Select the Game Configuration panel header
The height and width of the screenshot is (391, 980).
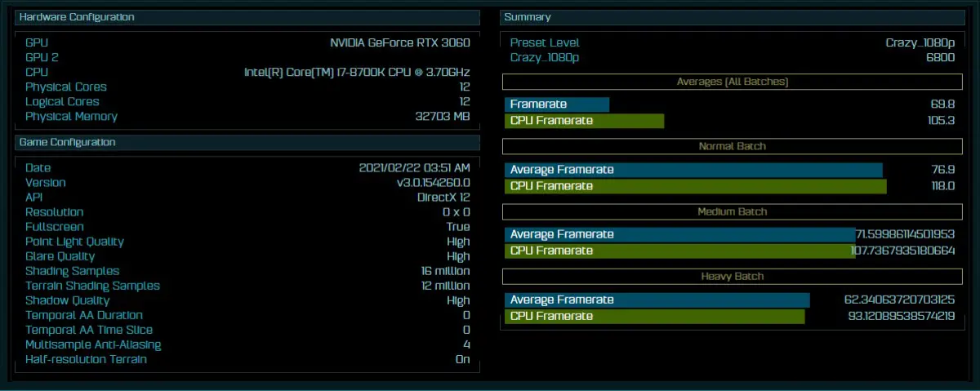pyautogui.click(x=247, y=142)
